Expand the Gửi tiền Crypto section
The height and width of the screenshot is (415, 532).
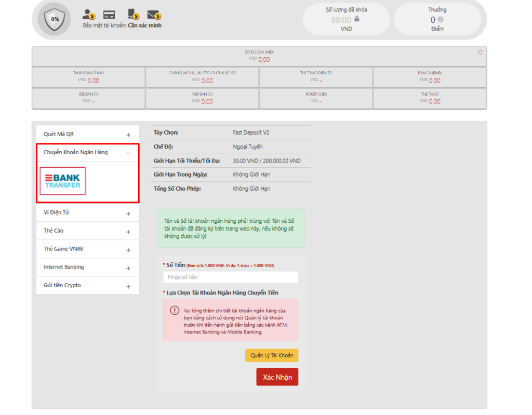pos(87,286)
